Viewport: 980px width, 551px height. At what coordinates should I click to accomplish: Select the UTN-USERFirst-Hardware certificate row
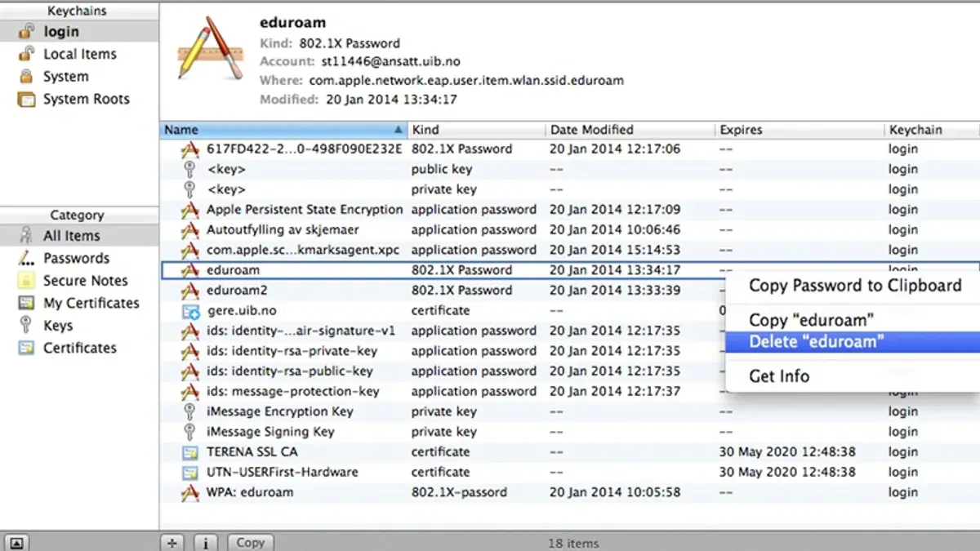coord(569,472)
